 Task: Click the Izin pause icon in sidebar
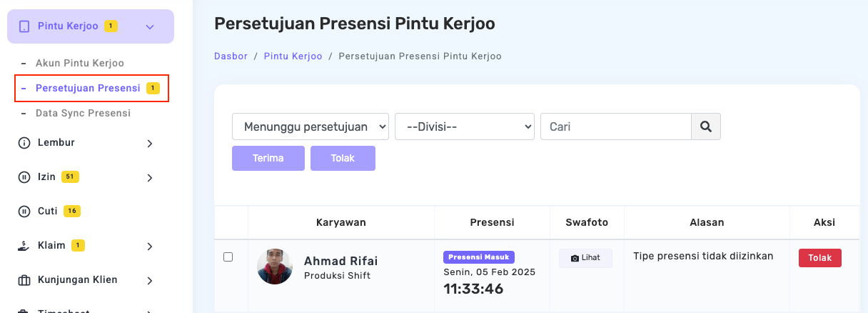[x=24, y=177]
